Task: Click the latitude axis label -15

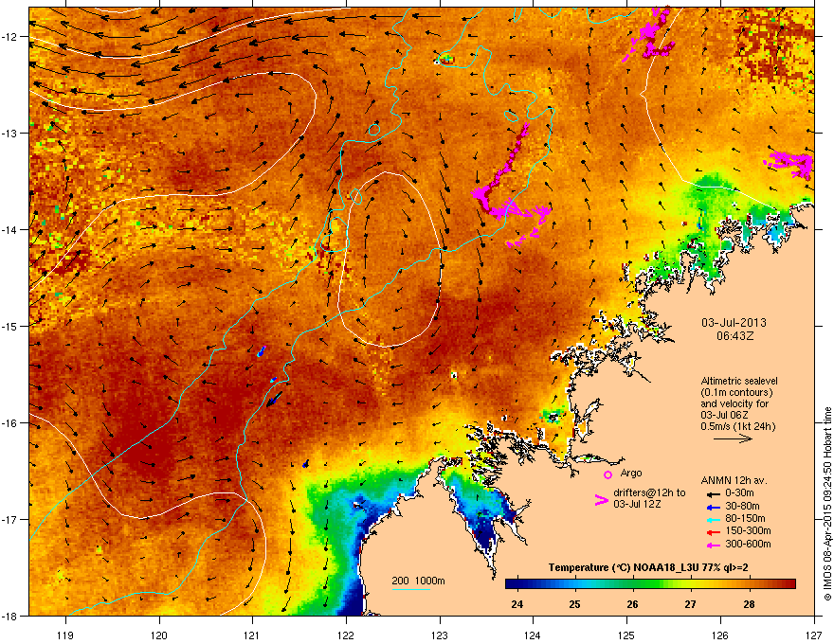Action: [x=9, y=326]
